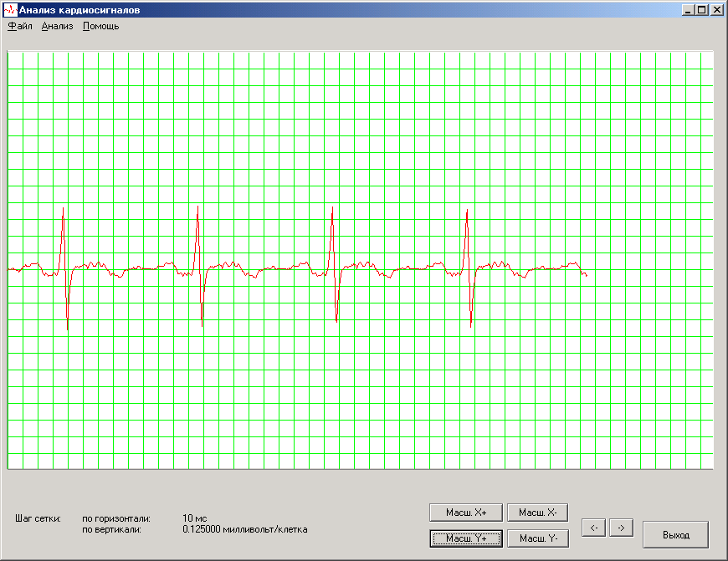The width and height of the screenshot is (728, 561).
Task: Open the Анализ menu
Action: click(x=57, y=26)
